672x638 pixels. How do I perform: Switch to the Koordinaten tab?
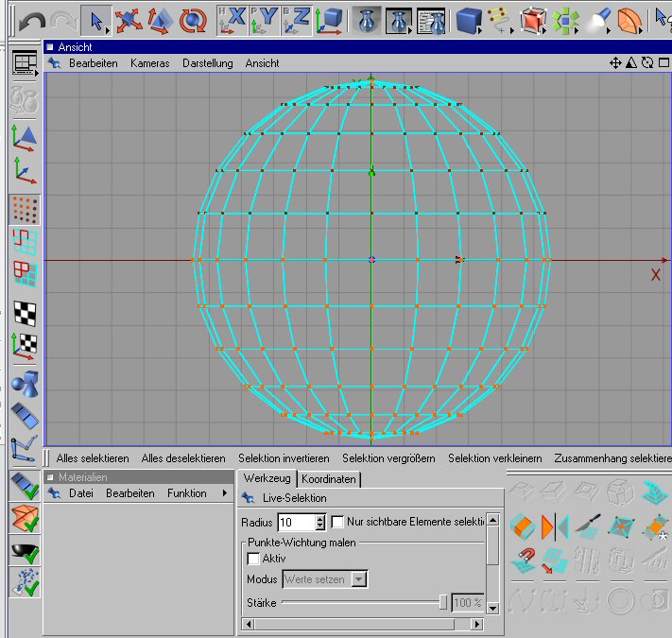(329, 479)
